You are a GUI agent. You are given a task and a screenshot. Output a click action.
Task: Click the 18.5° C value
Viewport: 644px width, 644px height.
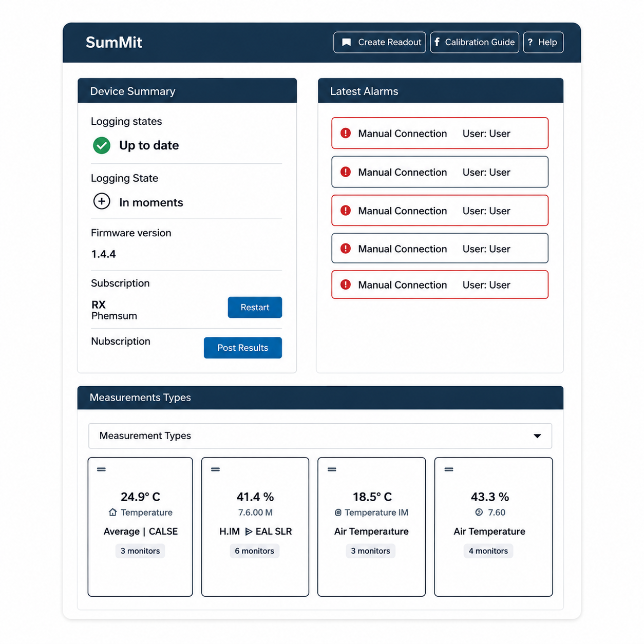372,497
